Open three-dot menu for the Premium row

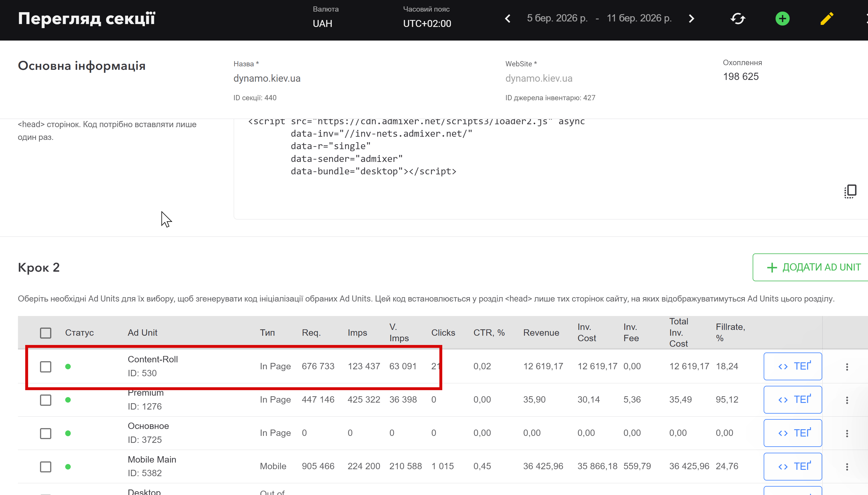[847, 400]
